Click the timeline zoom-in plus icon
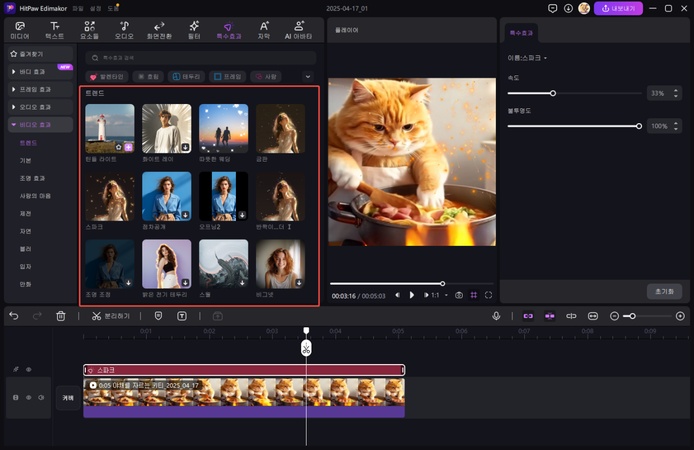694x450 pixels. [680, 316]
